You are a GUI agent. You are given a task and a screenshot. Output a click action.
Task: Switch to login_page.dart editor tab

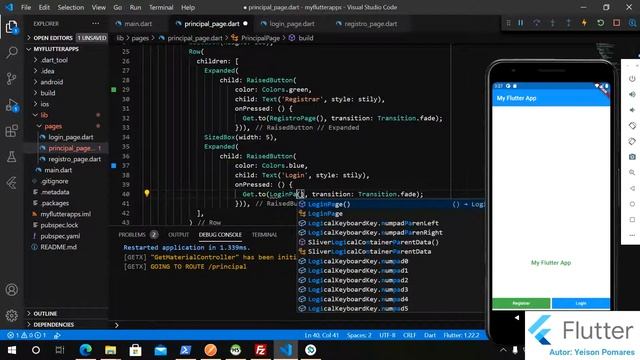pyautogui.click(x=291, y=24)
